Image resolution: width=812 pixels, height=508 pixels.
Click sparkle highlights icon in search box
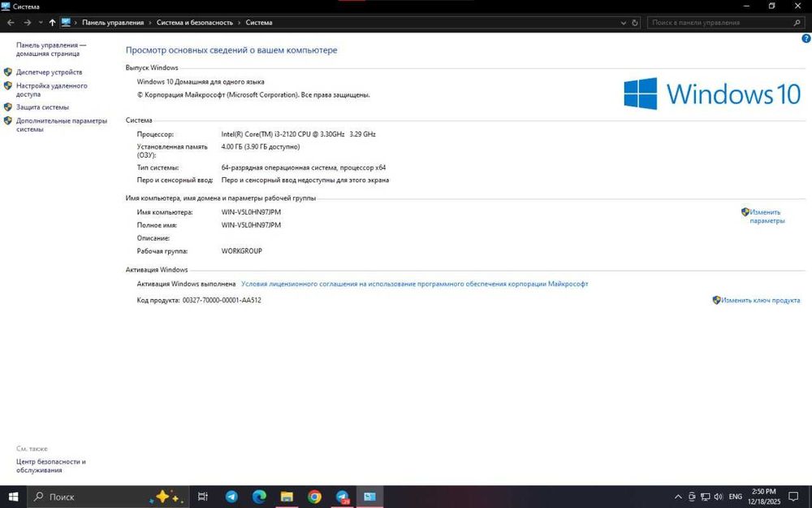click(x=166, y=497)
